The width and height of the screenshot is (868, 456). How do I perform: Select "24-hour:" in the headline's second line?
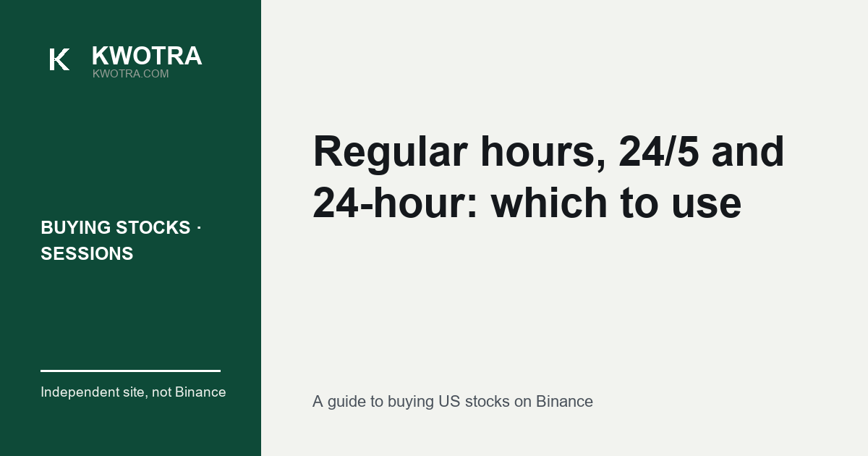click(395, 203)
